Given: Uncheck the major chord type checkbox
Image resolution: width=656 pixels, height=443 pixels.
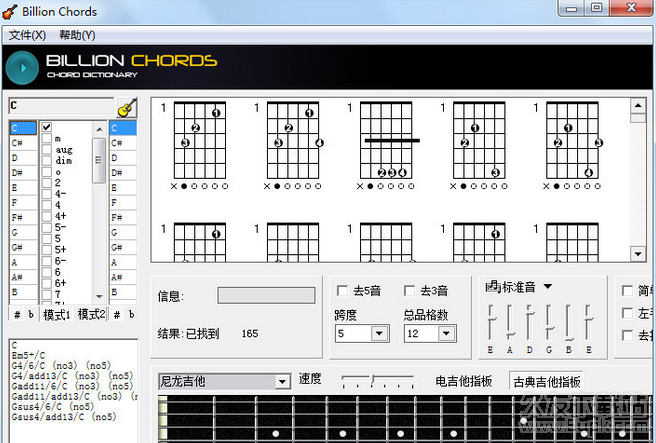Looking at the screenshot, I should point(47,127).
